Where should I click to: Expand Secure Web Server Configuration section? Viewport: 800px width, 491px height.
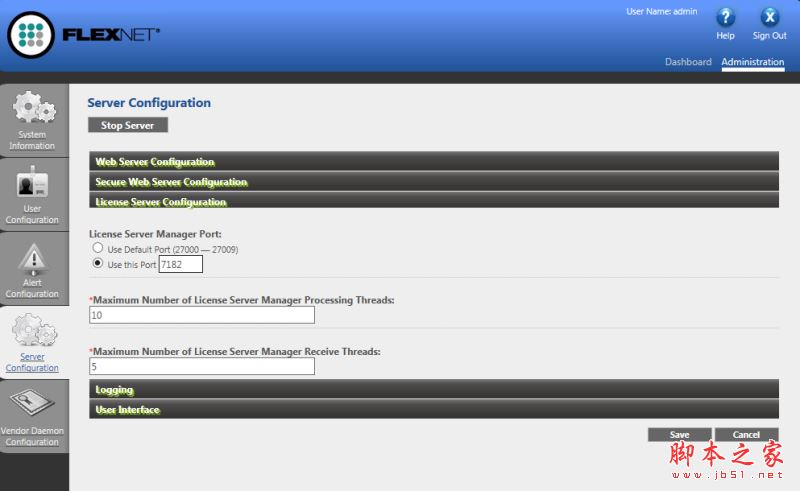coord(434,182)
